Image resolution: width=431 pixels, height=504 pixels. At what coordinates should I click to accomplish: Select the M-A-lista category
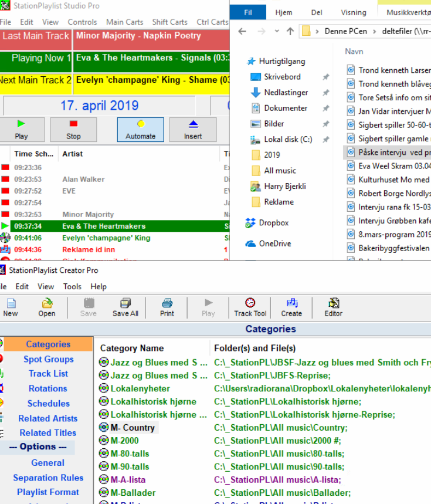point(128,479)
